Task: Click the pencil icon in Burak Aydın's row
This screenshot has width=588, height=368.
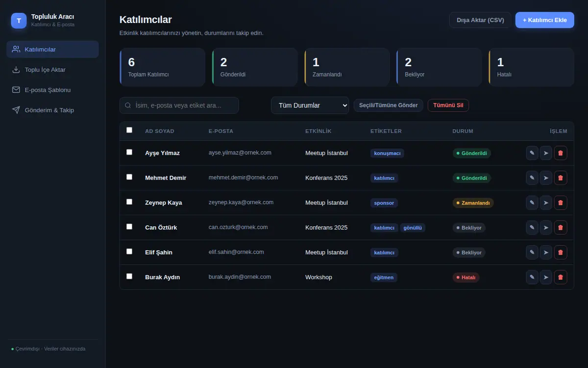Action: [x=532, y=277]
